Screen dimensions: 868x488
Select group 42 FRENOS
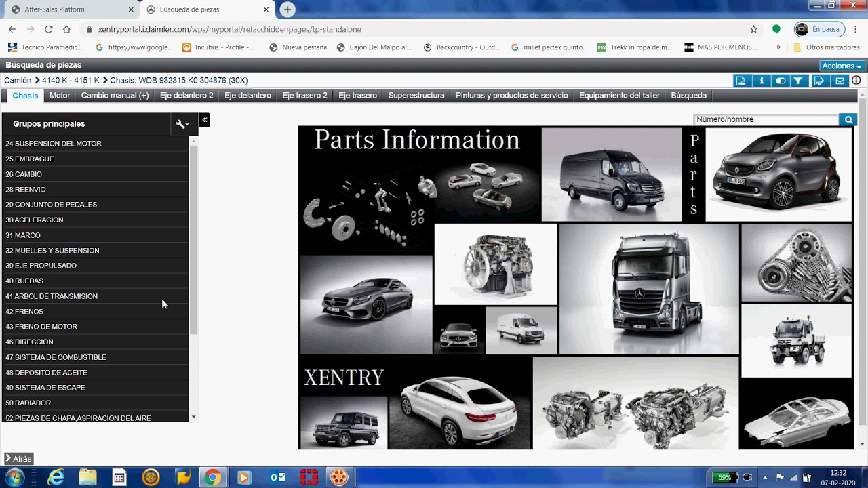pyautogui.click(x=95, y=312)
